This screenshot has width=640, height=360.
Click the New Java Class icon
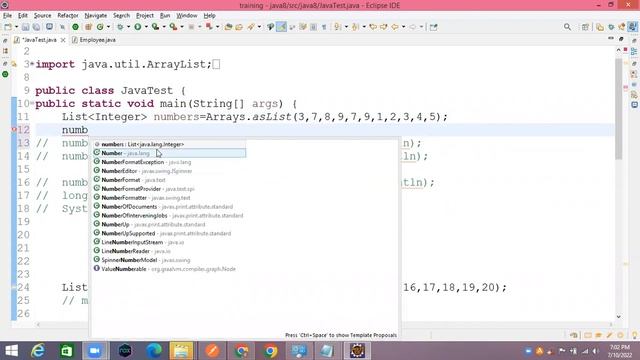tap(100, 27)
